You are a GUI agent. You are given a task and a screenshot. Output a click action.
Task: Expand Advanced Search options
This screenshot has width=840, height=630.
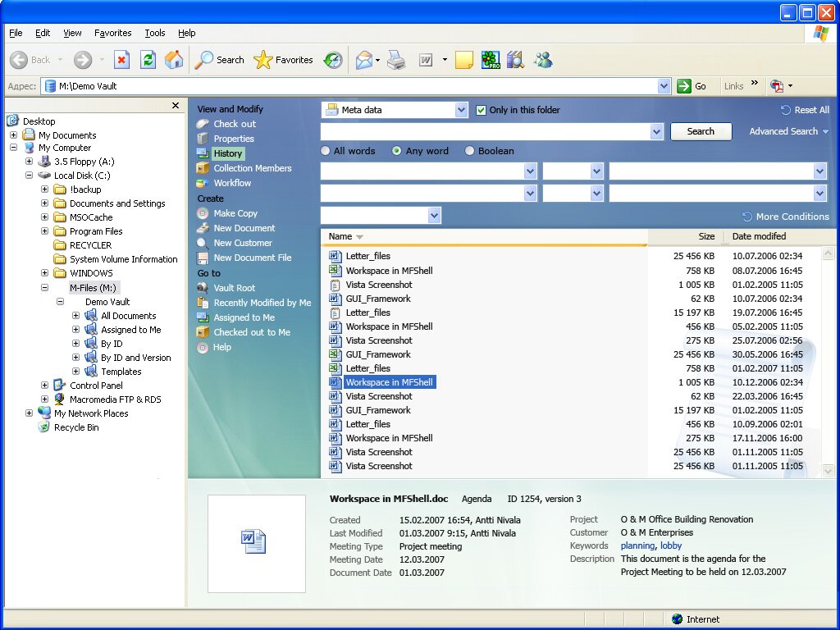(x=788, y=131)
